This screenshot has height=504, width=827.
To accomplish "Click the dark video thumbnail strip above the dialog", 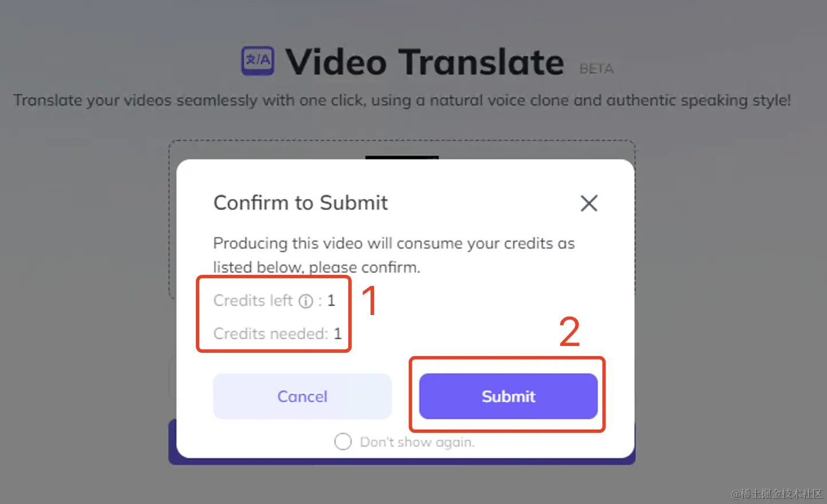I will 402,157.
